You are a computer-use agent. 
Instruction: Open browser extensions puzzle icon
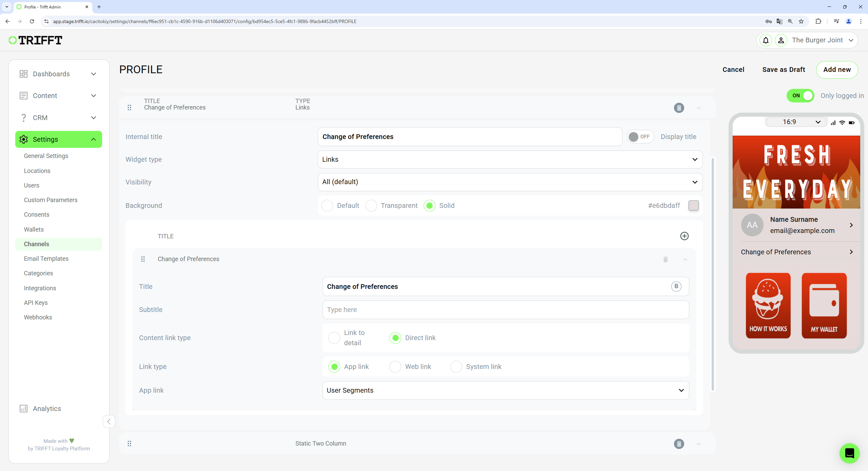tap(818, 21)
